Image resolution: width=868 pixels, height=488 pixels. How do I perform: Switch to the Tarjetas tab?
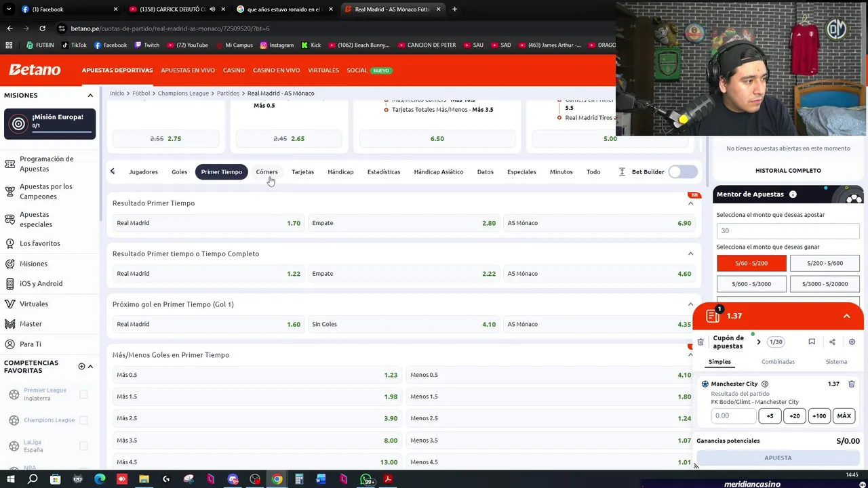click(x=302, y=172)
